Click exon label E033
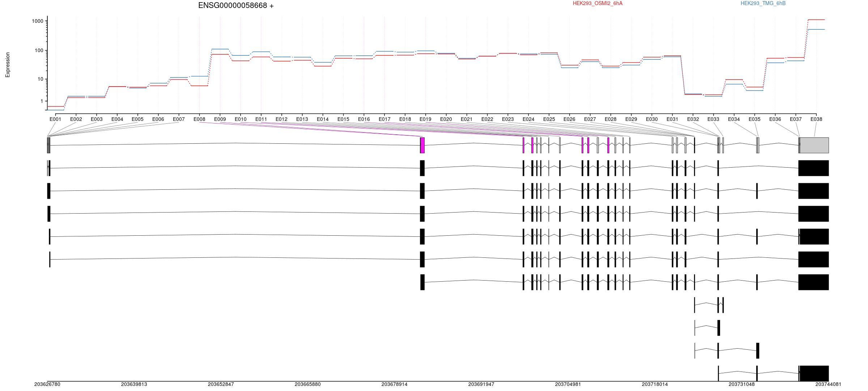 tap(713, 119)
